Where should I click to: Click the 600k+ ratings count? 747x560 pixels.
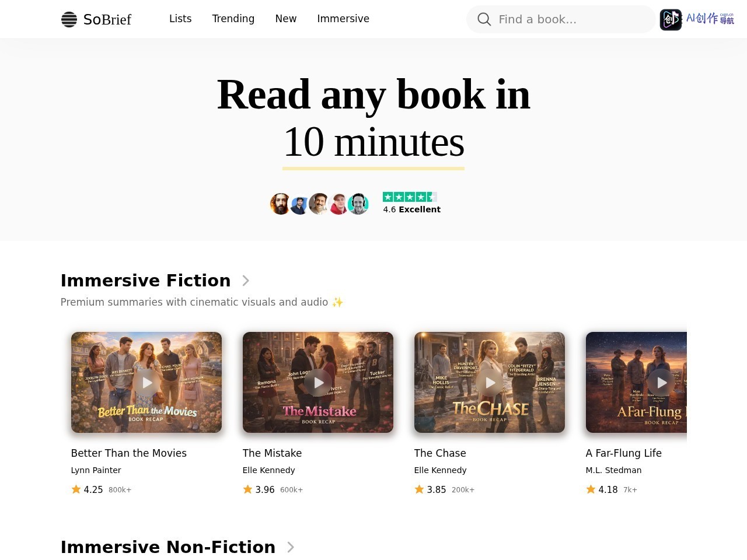[x=292, y=490]
